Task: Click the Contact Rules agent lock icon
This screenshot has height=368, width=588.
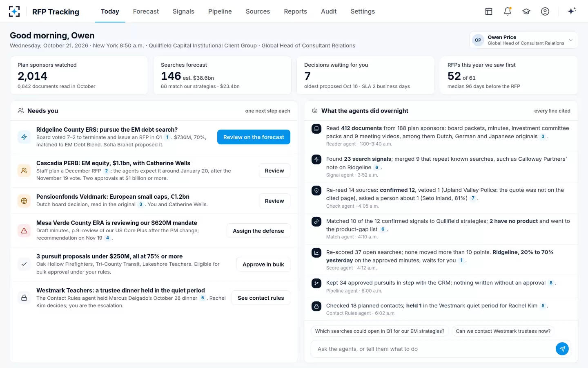Action: click(316, 306)
